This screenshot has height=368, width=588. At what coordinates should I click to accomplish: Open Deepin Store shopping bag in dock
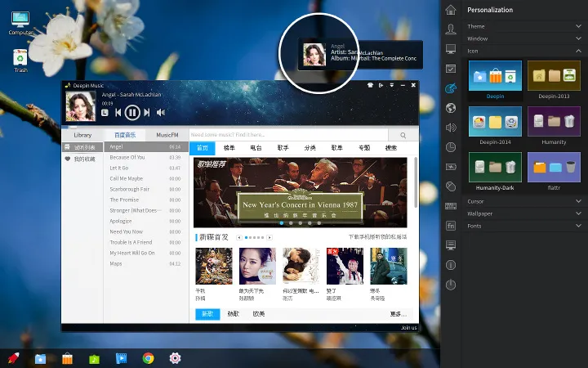click(67, 359)
